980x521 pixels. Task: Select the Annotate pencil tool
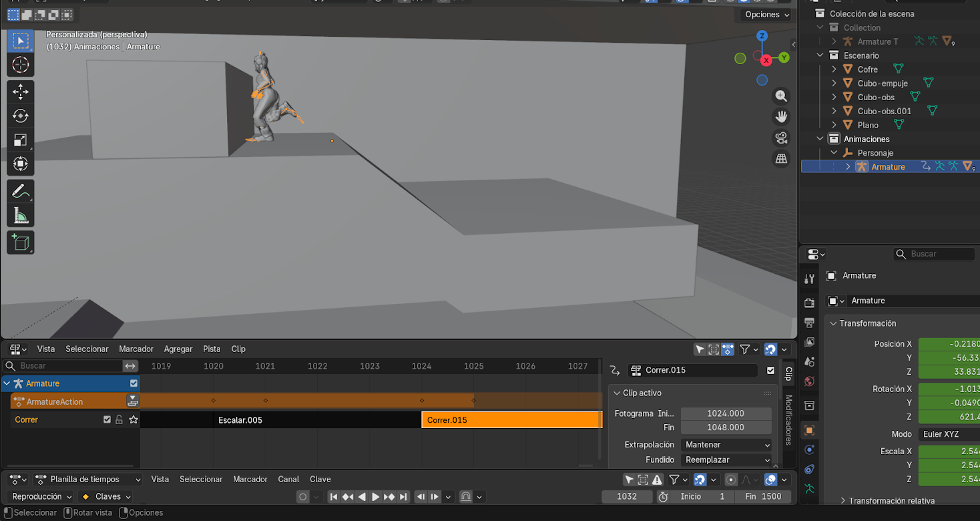[x=21, y=192]
